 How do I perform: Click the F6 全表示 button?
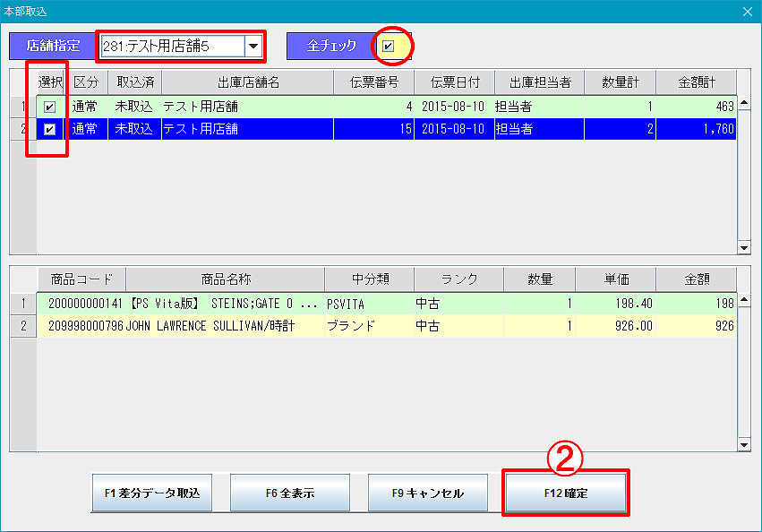click(289, 493)
